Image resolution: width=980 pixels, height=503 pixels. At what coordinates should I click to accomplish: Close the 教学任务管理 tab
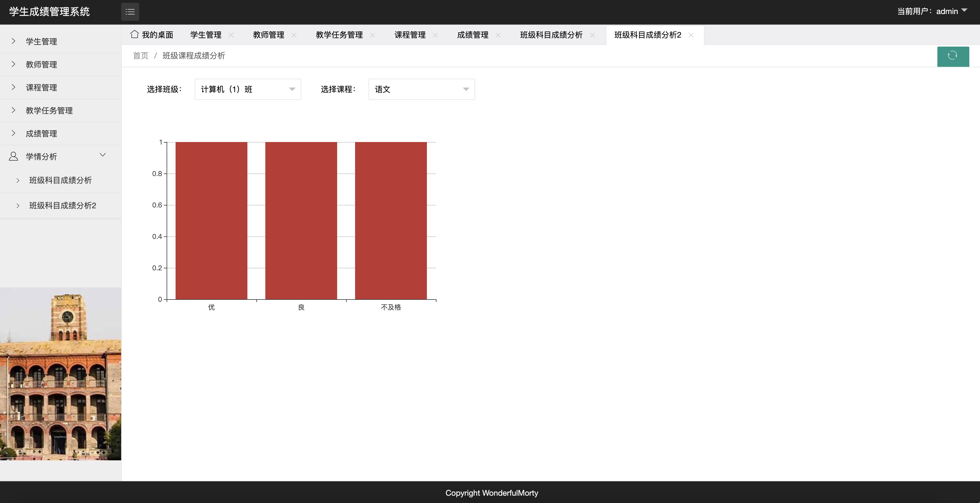(x=372, y=35)
